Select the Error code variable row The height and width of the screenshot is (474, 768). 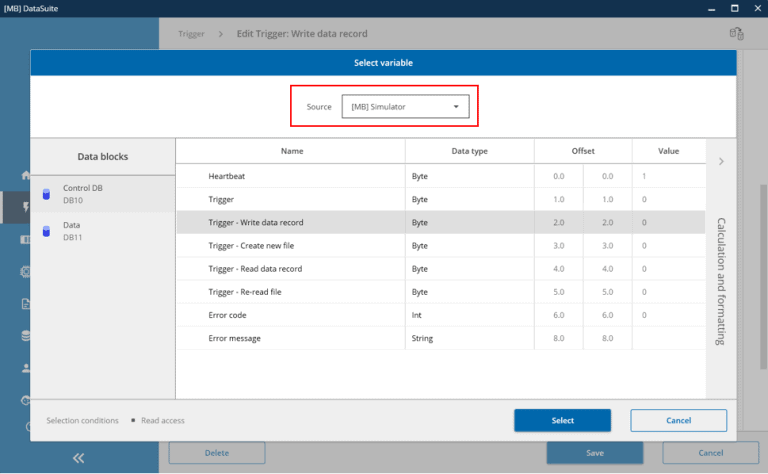tap(441, 315)
